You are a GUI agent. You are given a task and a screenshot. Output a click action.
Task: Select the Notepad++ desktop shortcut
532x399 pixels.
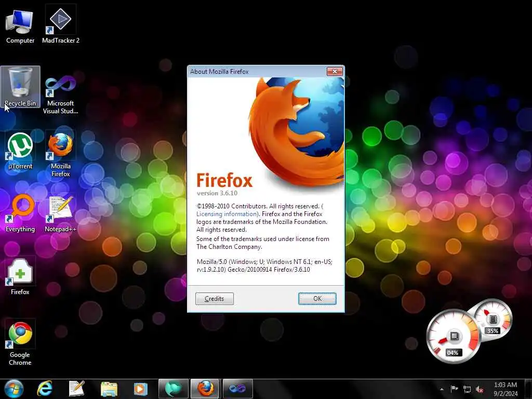(60, 213)
